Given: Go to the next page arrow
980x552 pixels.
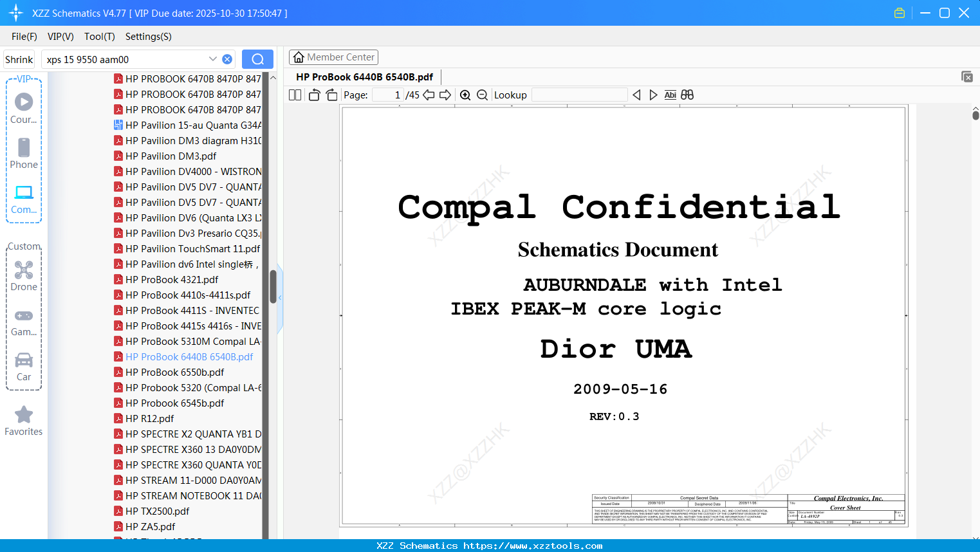Looking at the screenshot, I should click(445, 95).
